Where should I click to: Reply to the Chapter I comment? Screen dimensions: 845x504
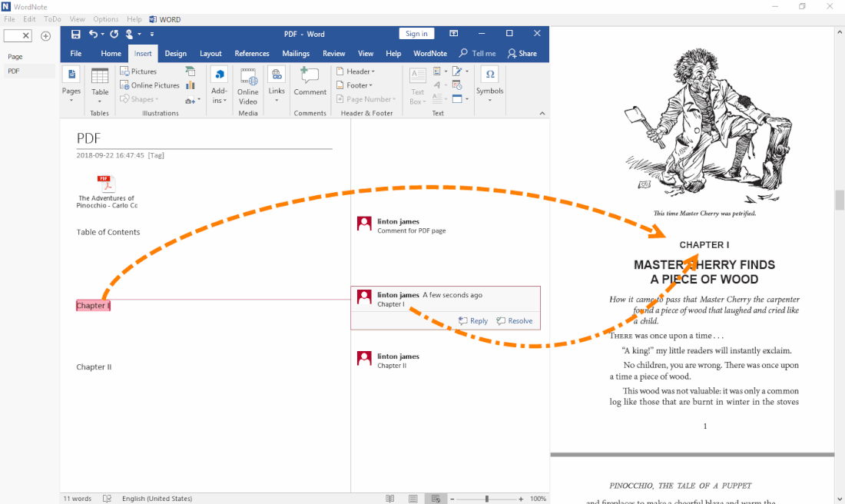coord(473,320)
